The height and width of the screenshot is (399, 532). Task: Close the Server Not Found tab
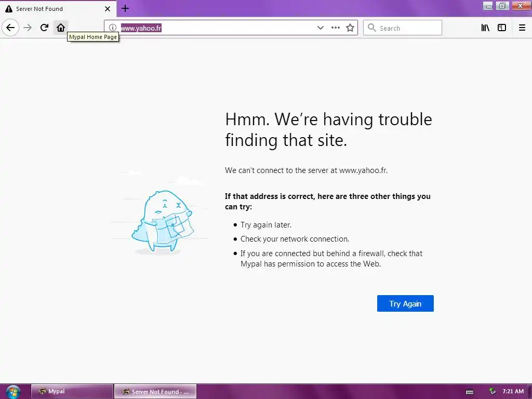pos(107,9)
